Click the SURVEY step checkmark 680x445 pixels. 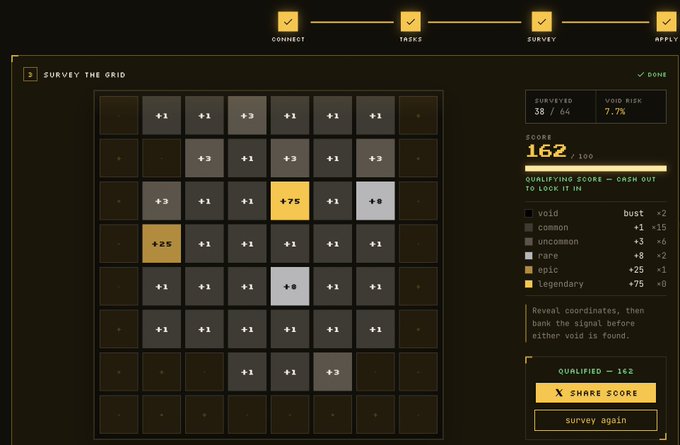542,21
